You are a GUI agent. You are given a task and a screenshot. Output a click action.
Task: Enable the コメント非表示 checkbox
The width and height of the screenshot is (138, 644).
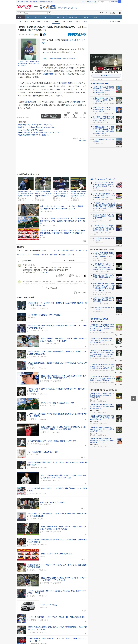click(75, 292)
